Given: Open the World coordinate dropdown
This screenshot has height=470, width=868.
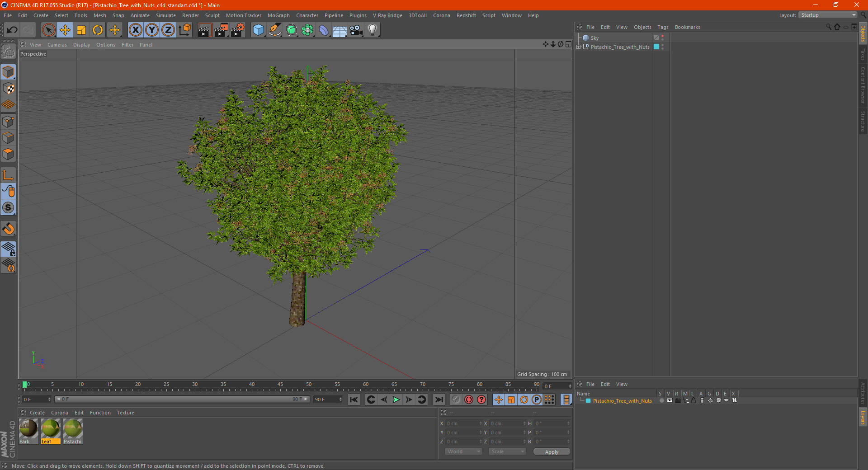Looking at the screenshot, I should point(463,451).
